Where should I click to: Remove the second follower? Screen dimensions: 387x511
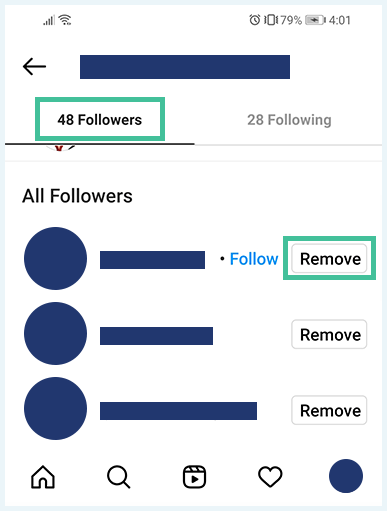pos(329,334)
